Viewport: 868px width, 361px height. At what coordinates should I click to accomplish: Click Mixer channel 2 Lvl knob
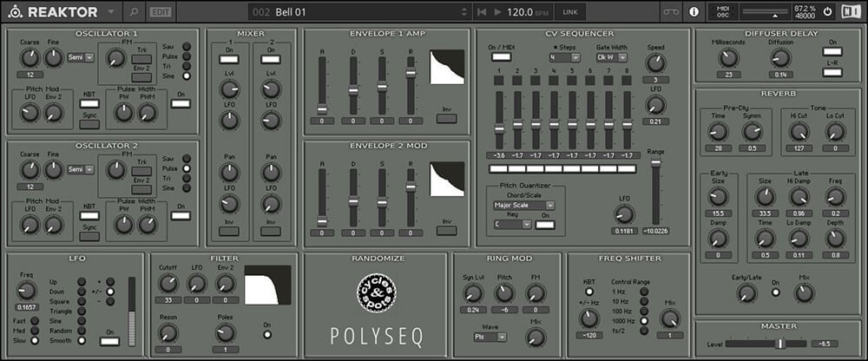pyautogui.click(x=271, y=89)
